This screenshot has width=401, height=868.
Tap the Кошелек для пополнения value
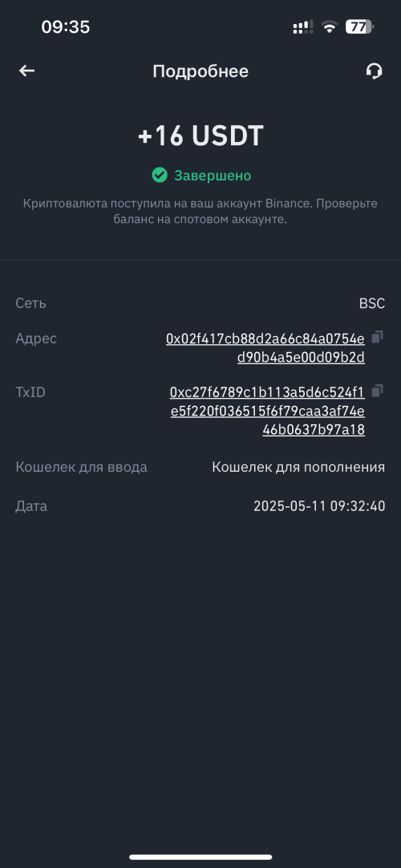click(298, 467)
